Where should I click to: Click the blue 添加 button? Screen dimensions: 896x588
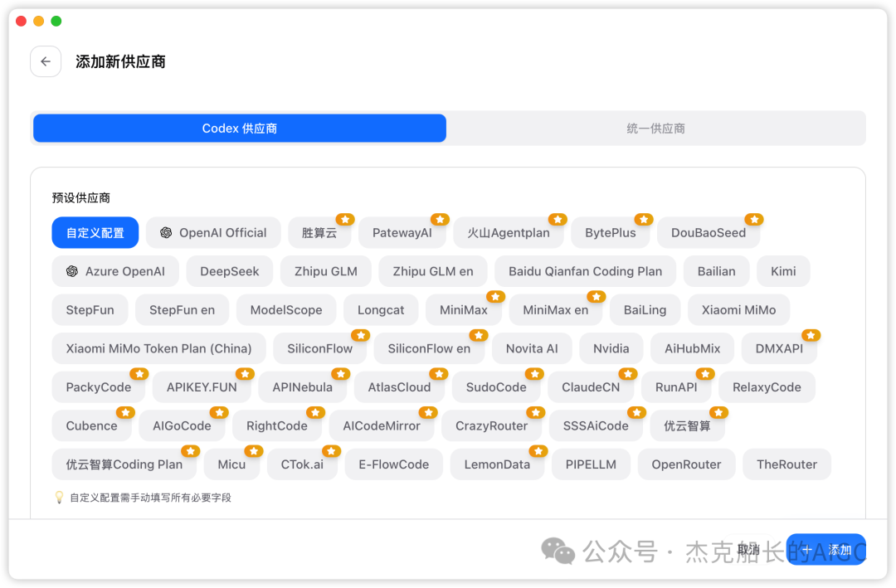(x=826, y=550)
